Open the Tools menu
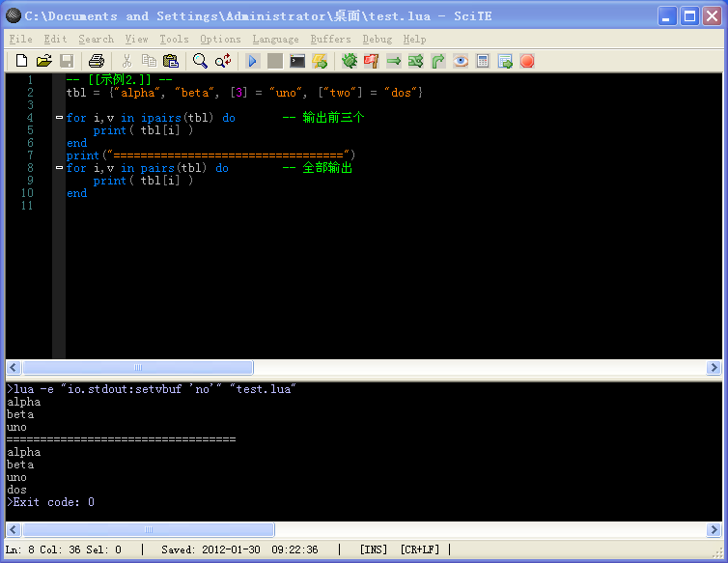This screenshot has height=563, width=728. (174, 39)
